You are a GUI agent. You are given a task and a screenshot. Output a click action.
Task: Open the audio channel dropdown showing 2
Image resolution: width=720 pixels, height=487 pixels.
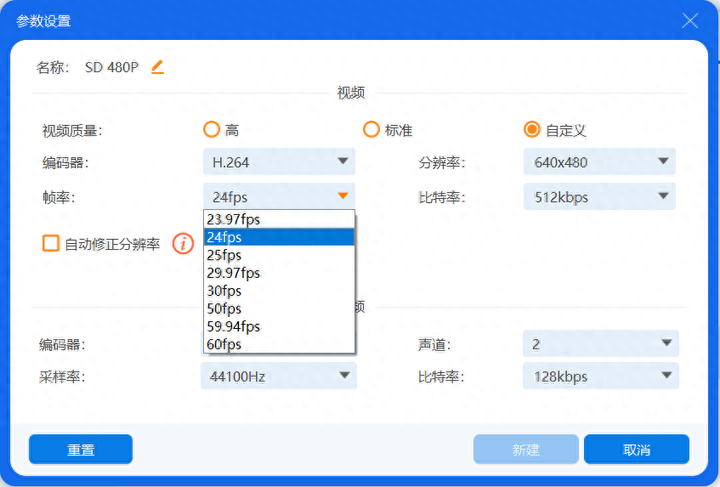601,343
